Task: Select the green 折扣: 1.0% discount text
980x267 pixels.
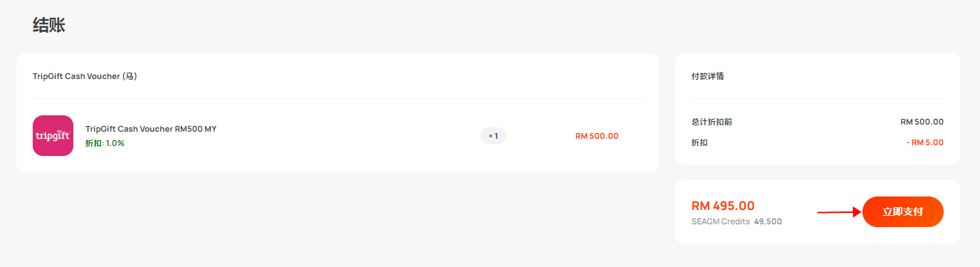Action: pyautogui.click(x=105, y=143)
